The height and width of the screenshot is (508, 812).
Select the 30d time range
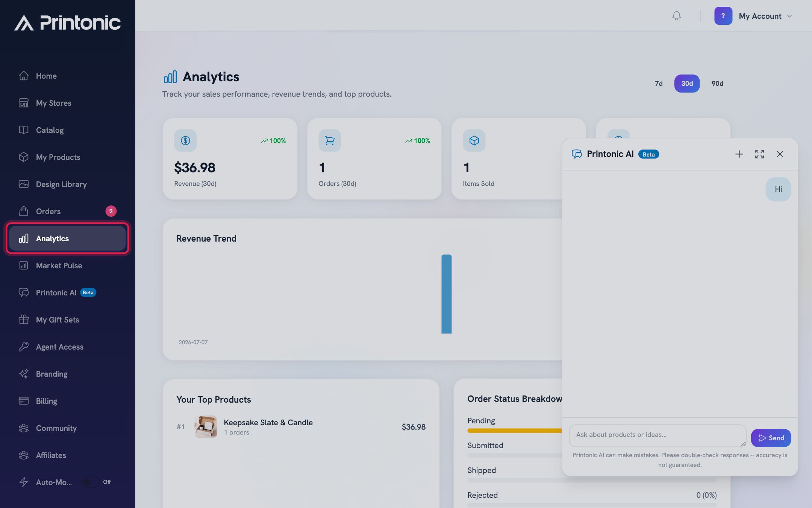[x=687, y=84]
